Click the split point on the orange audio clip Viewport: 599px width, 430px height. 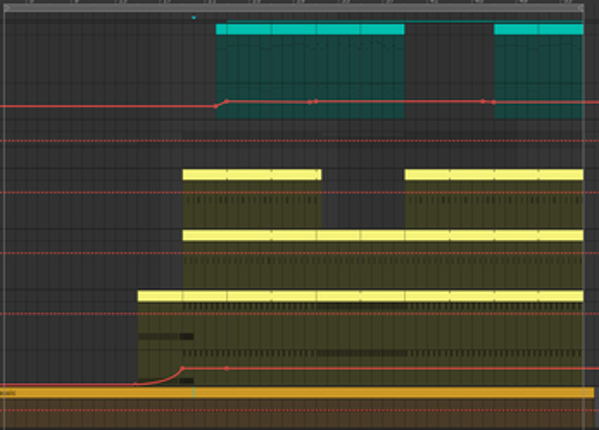coord(194,393)
